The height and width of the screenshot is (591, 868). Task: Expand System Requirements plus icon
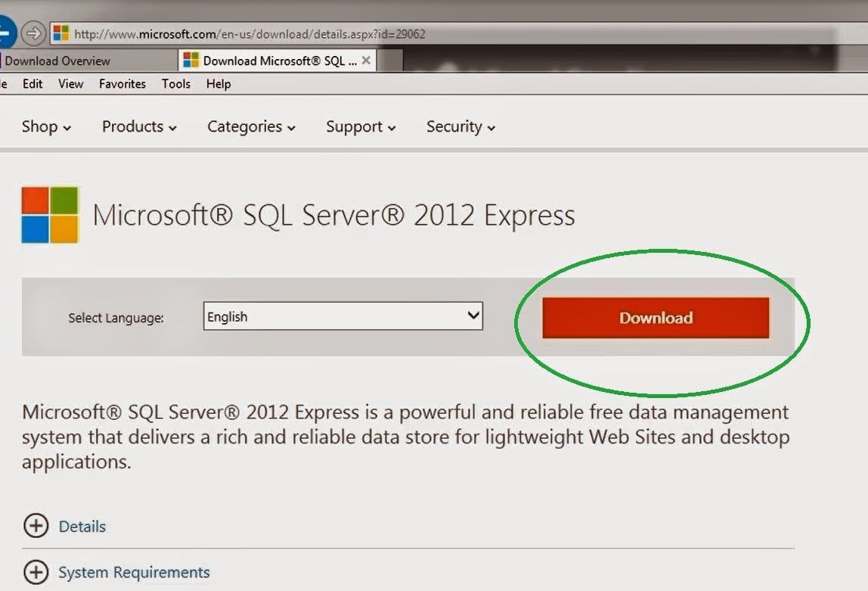(36, 572)
